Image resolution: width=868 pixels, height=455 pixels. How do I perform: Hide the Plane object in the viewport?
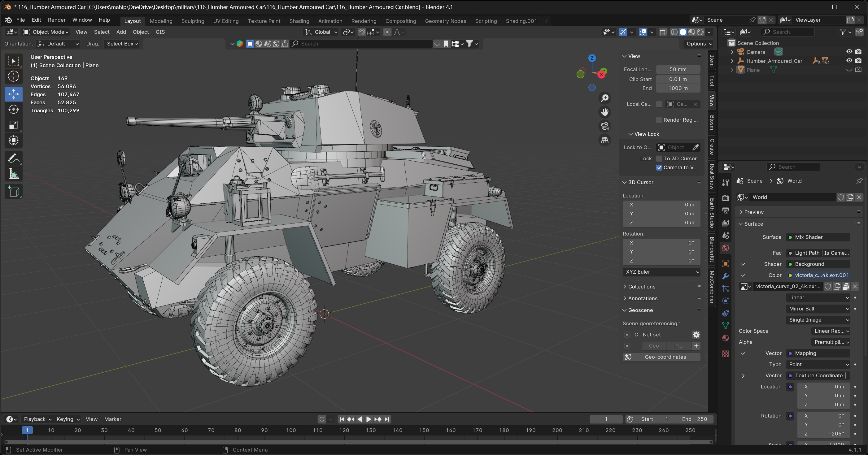[849, 70]
